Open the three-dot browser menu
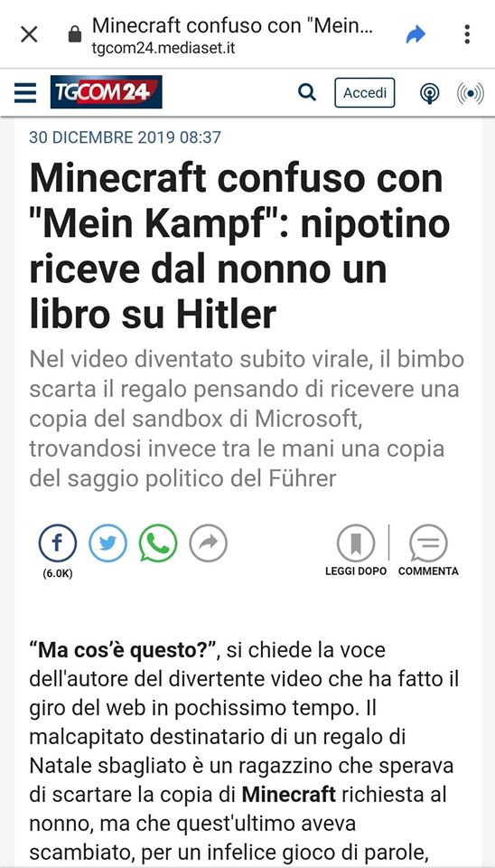Viewport: 495px width, 868px height. pyautogui.click(x=467, y=34)
